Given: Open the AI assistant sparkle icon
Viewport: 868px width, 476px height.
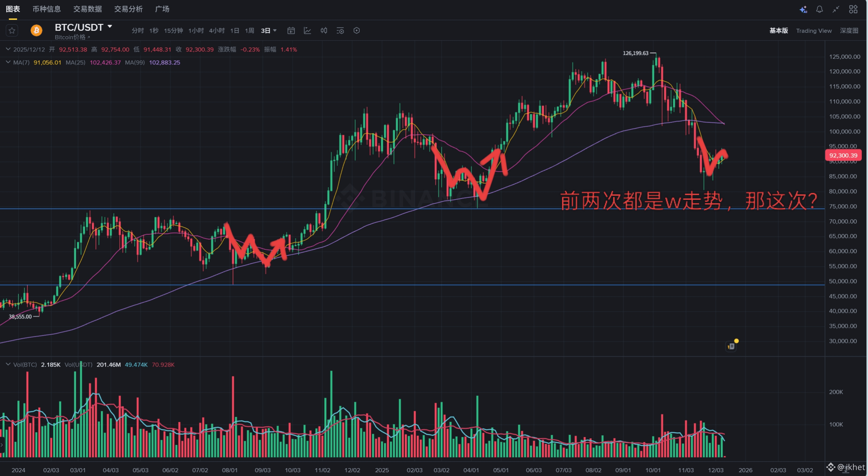Looking at the screenshot, I should coord(803,10).
